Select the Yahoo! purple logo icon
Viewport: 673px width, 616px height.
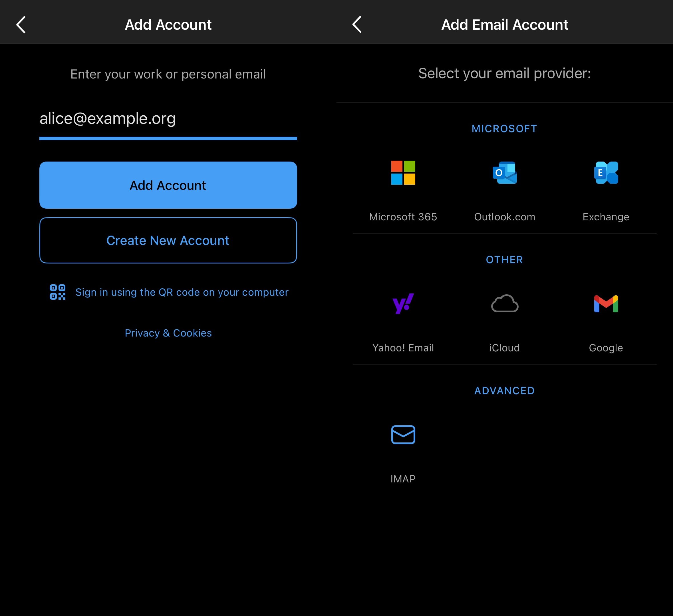pos(403,303)
